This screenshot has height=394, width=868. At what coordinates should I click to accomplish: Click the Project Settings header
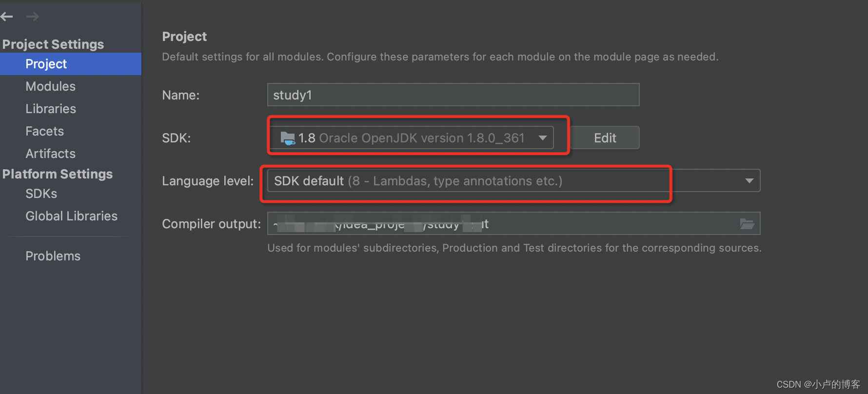point(53,44)
